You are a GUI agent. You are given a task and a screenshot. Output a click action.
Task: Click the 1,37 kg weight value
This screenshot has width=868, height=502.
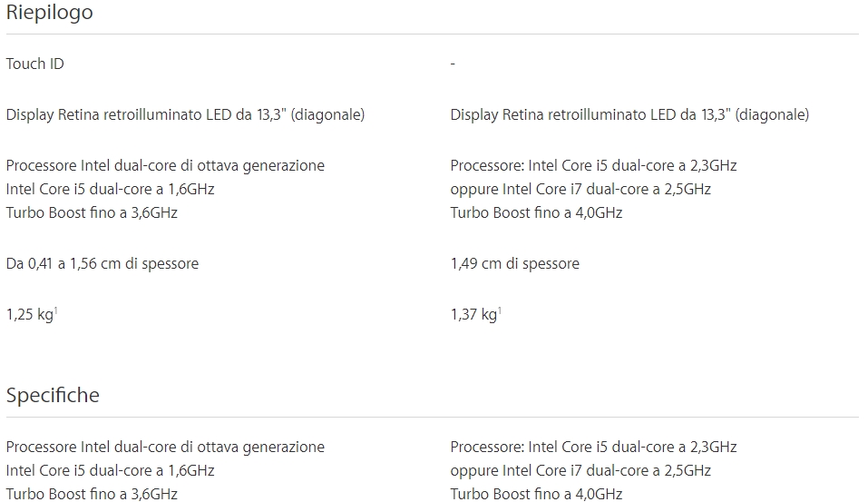473,315
